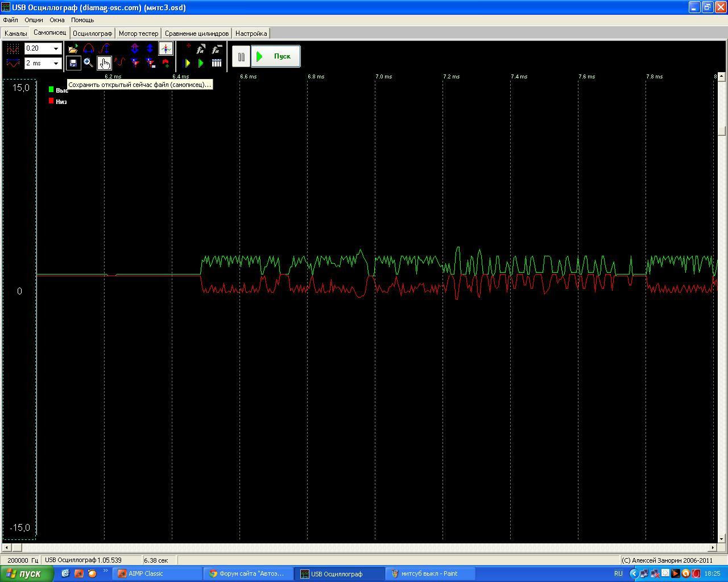The height and width of the screenshot is (582, 728).
Task: Switch to the Каналы tab
Action: click(16, 34)
